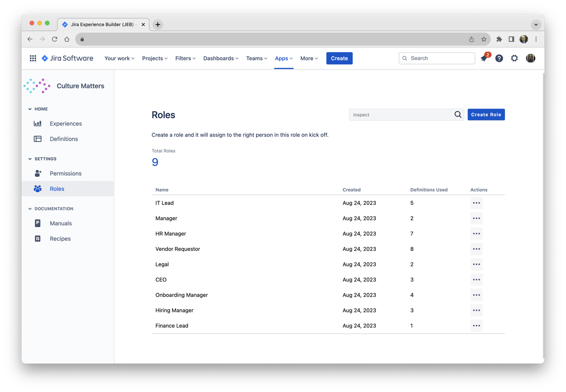The width and height of the screenshot is (566, 392).
Task: Expand the Filters dropdown
Action: coord(185,58)
